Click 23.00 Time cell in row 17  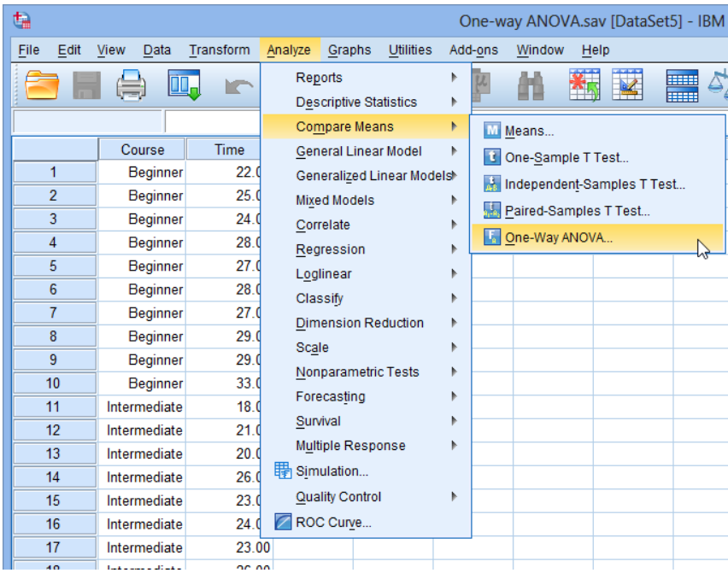[229, 547]
